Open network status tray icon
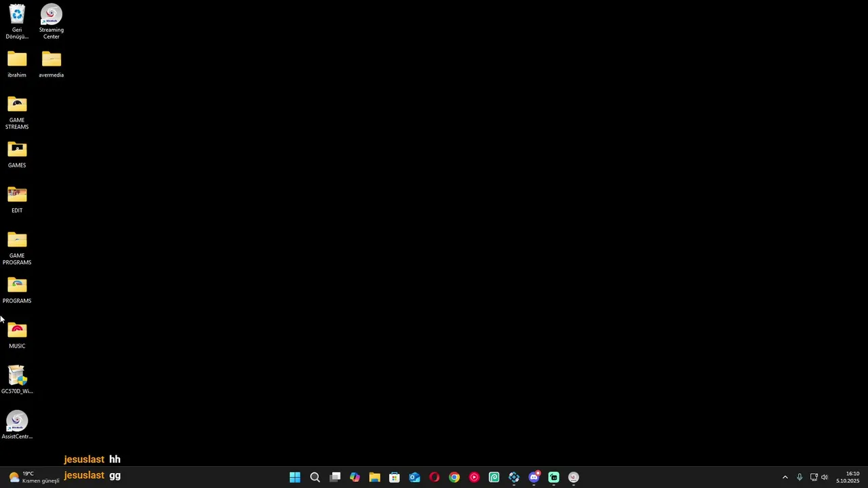The height and width of the screenshot is (488, 868). coord(814,477)
